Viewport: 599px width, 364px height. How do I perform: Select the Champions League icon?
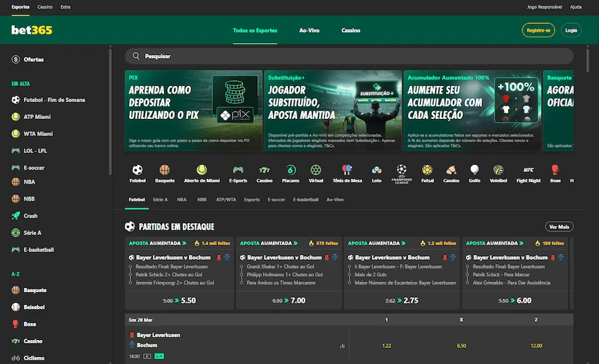coord(402,174)
